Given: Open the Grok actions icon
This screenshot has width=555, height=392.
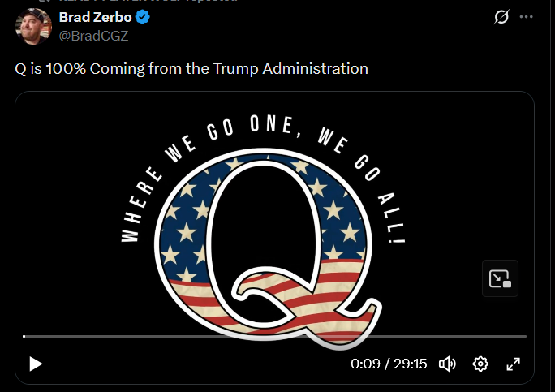Looking at the screenshot, I should (x=501, y=17).
